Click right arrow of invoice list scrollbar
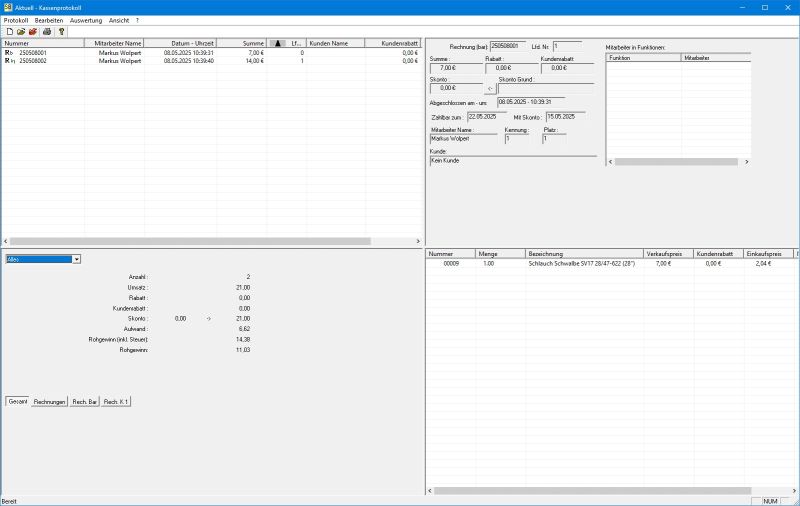This screenshot has width=800, height=506. click(418, 241)
